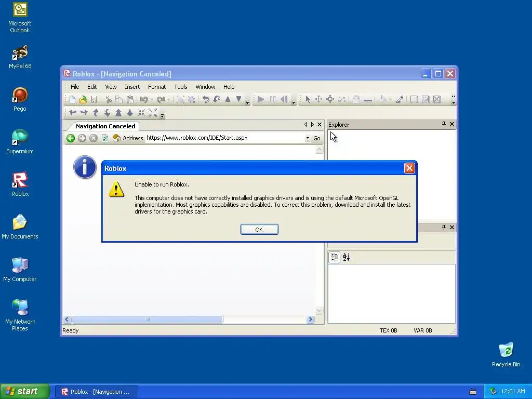Select the four-way Move tool
This screenshot has width=532, height=399.
[x=318, y=99]
